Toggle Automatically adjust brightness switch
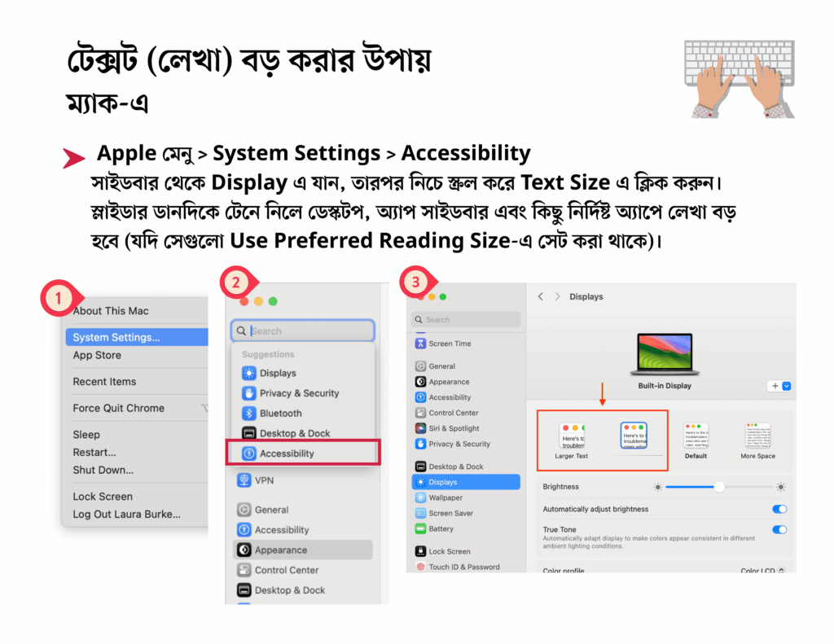 [779, 509]
